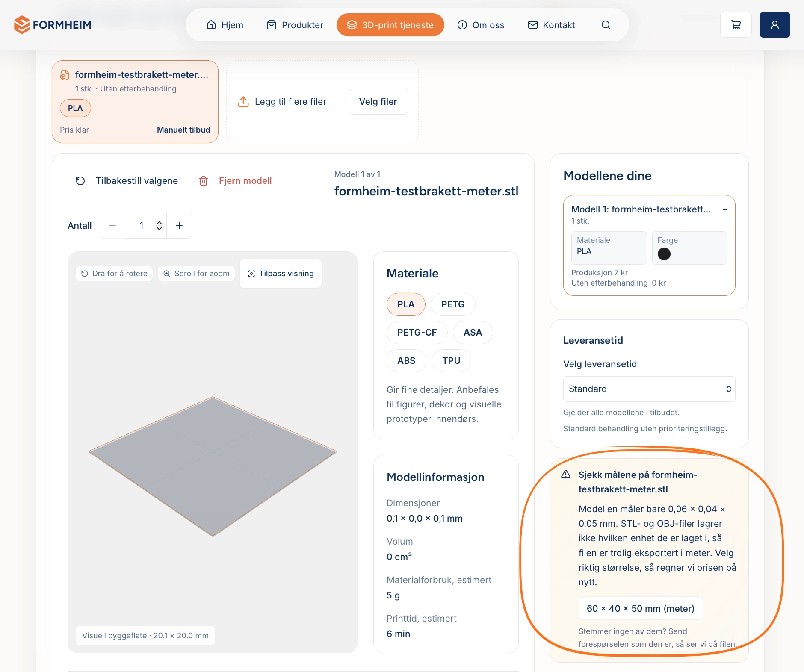Open the user account button
The width and height of the screenshot is (804, 672).
pyautogui.click(x=775, y=25)
